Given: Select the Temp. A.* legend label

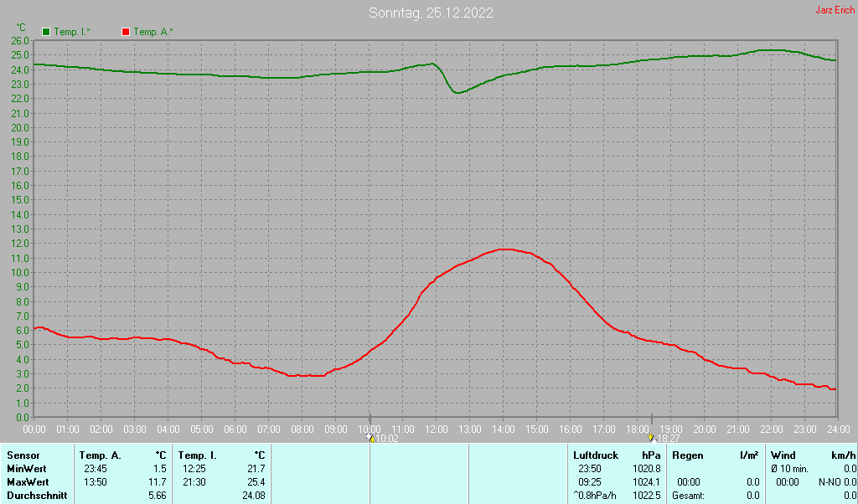Looking at the screenshot, I should click(153, 32).
